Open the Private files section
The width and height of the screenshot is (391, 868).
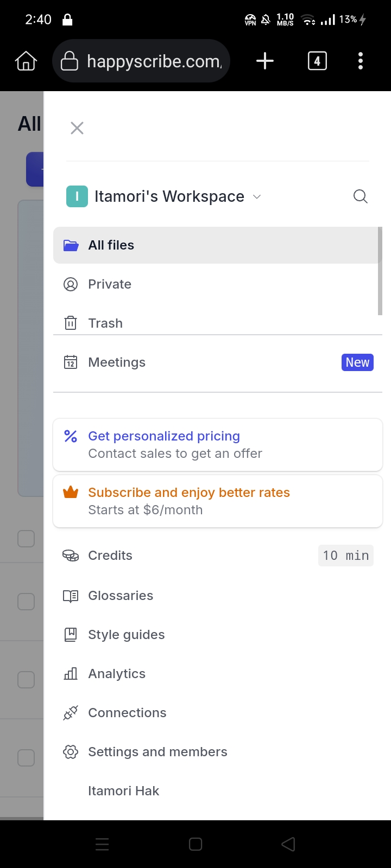point(110,284)
